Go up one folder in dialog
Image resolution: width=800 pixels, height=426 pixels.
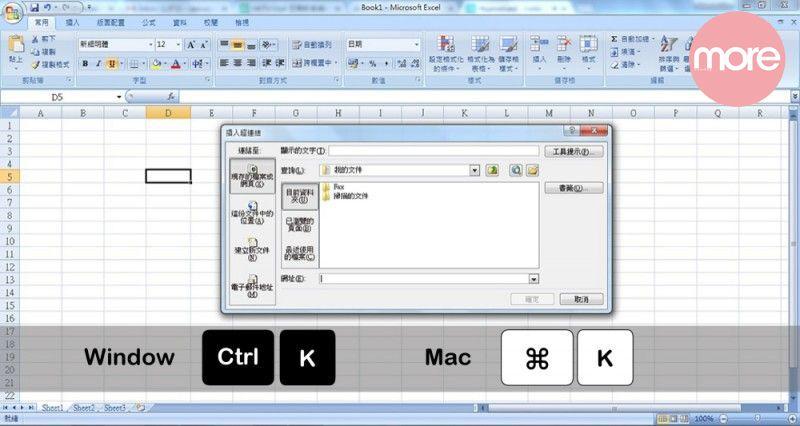492,170
